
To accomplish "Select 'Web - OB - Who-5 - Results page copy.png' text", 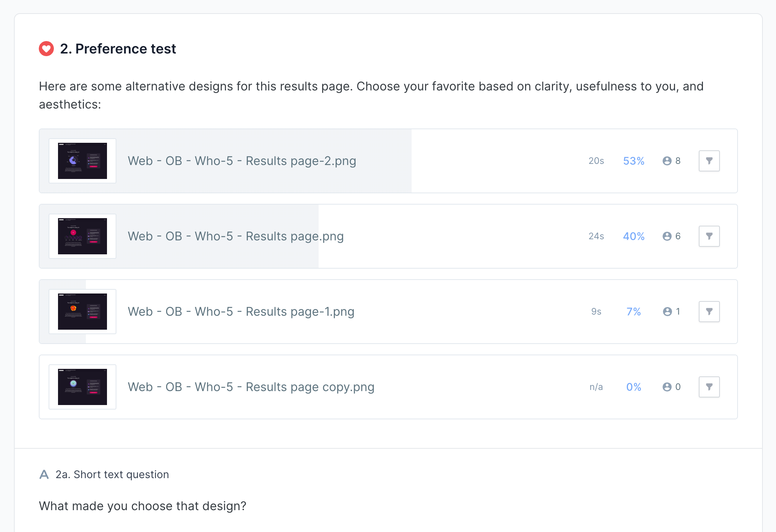I will tap(251, 387).
